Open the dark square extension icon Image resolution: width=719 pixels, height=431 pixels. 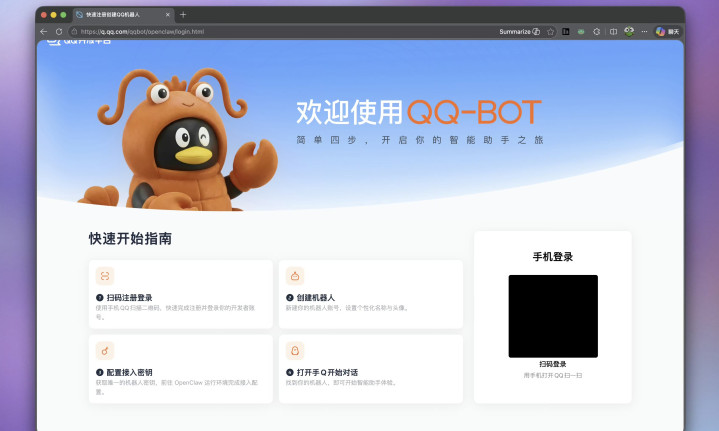coord(566,32)
